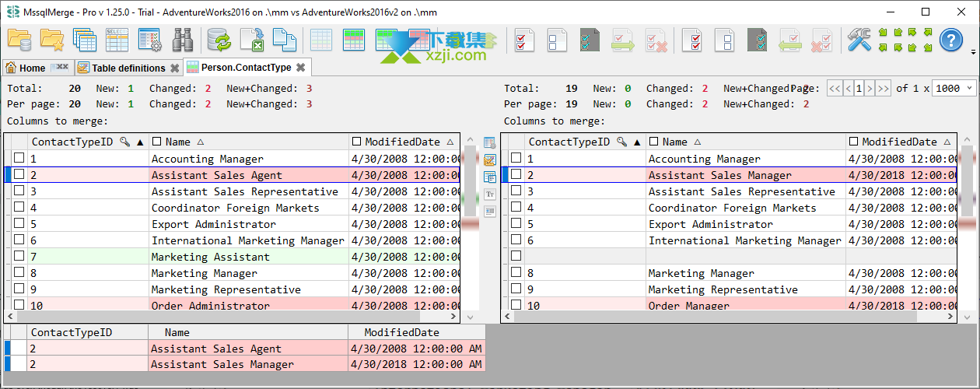Viewport: 980px width, 389px height.
Task: Click left delete checked rows icon
Action: 656,40
